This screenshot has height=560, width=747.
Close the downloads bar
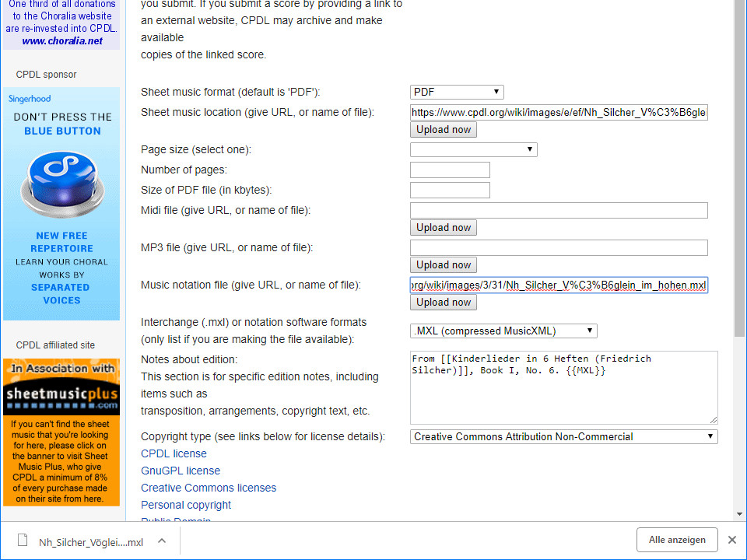tap(731, 540)
